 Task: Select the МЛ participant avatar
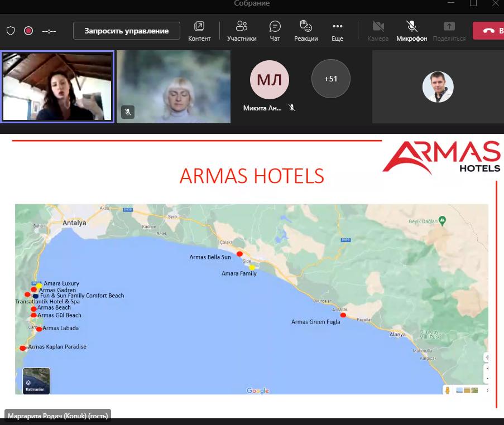(x=270, y=80)
